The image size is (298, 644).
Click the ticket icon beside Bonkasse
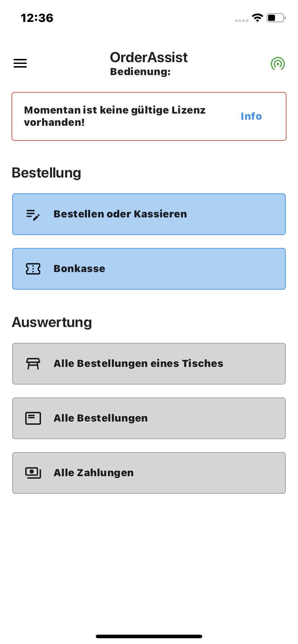click(x=33, y=269)
